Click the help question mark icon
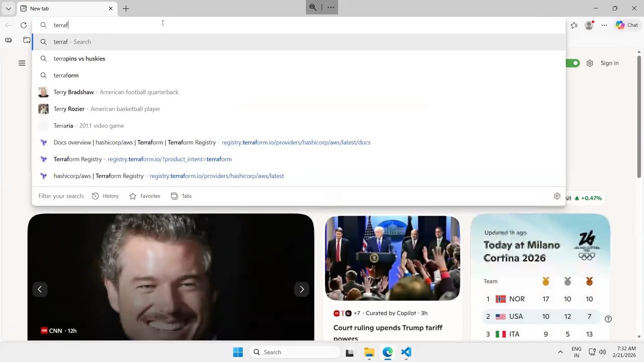This screenshot has height=362, width=644. click(608, 319)
